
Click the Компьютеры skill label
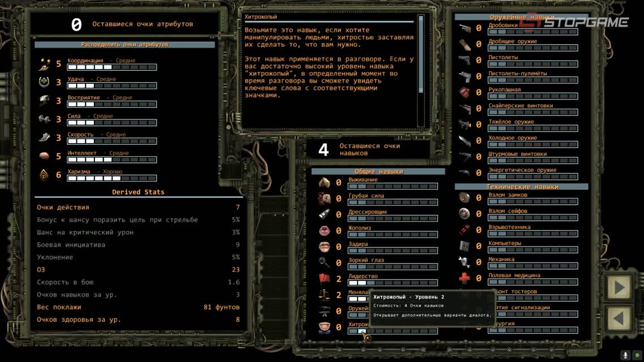[x=505, y=243]
